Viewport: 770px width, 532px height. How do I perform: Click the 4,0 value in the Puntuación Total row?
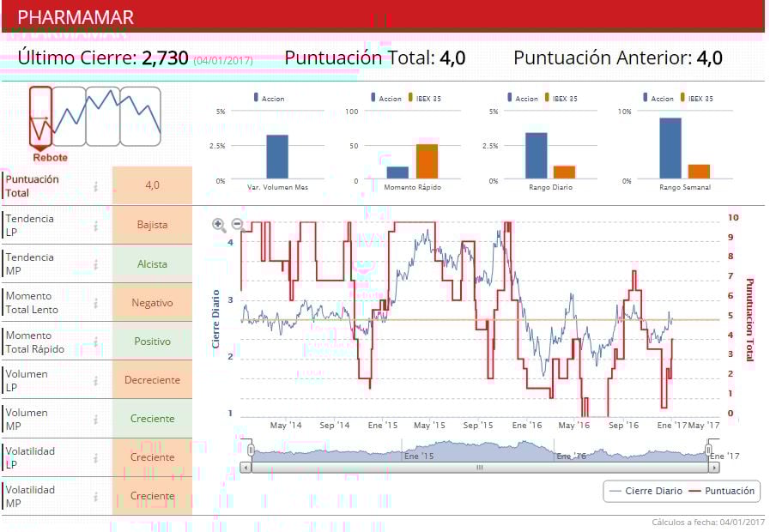[x=152, y=185]
